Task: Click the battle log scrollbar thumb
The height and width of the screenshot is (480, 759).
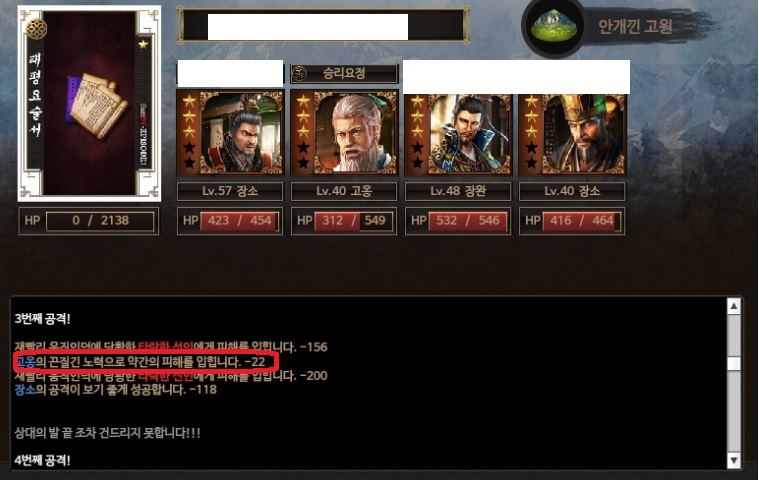Action: pos(734,363)
